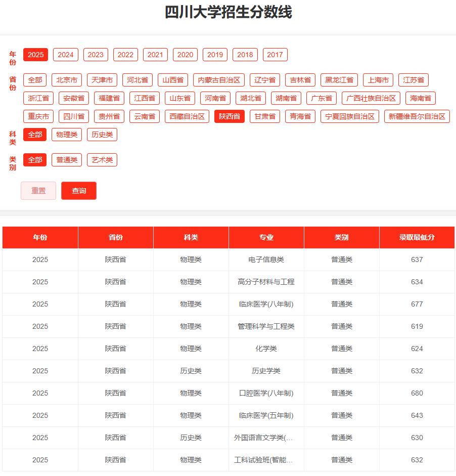Viewport: 456px width, 476px height.
Task: Select 宁夏回族自治区
Action: click(x=350, y=116)
